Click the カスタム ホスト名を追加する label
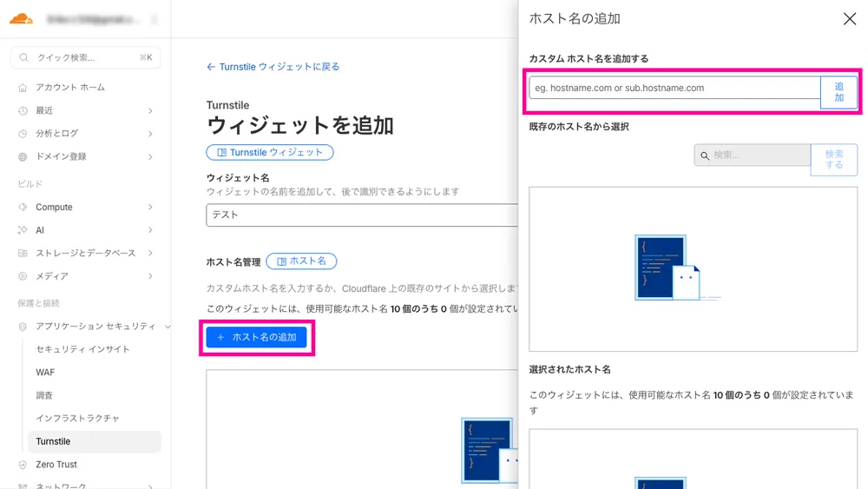Screen dimensions: 868x489 point(589,59)
